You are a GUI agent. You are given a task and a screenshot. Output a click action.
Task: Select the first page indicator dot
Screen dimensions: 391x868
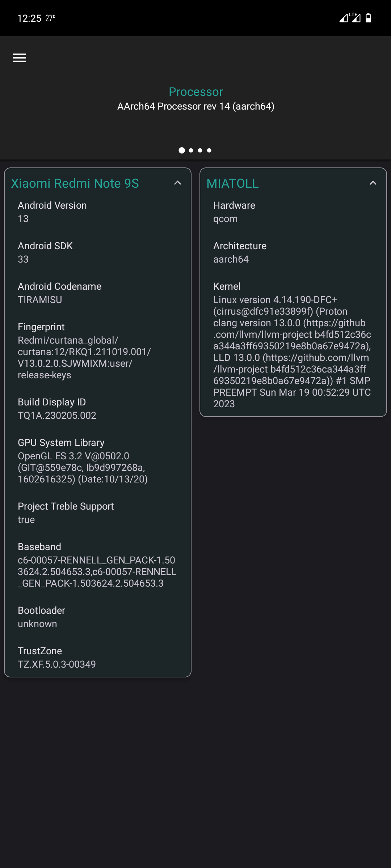182,150
